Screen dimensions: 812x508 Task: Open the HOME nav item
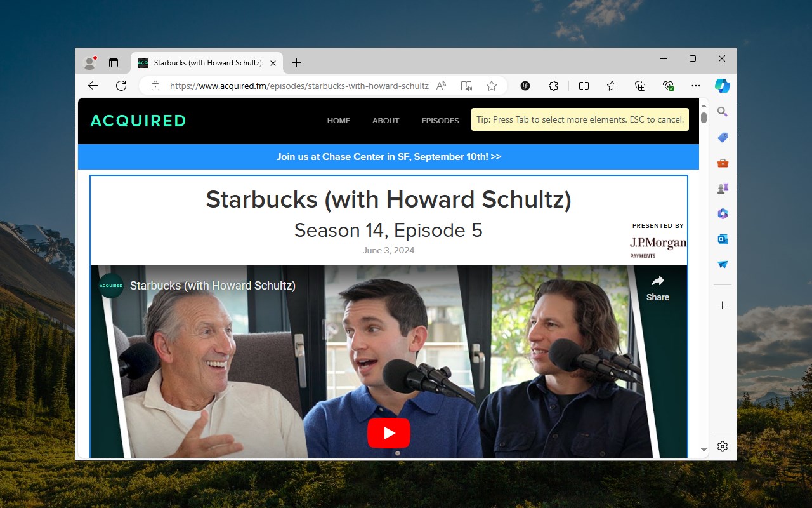339,121
